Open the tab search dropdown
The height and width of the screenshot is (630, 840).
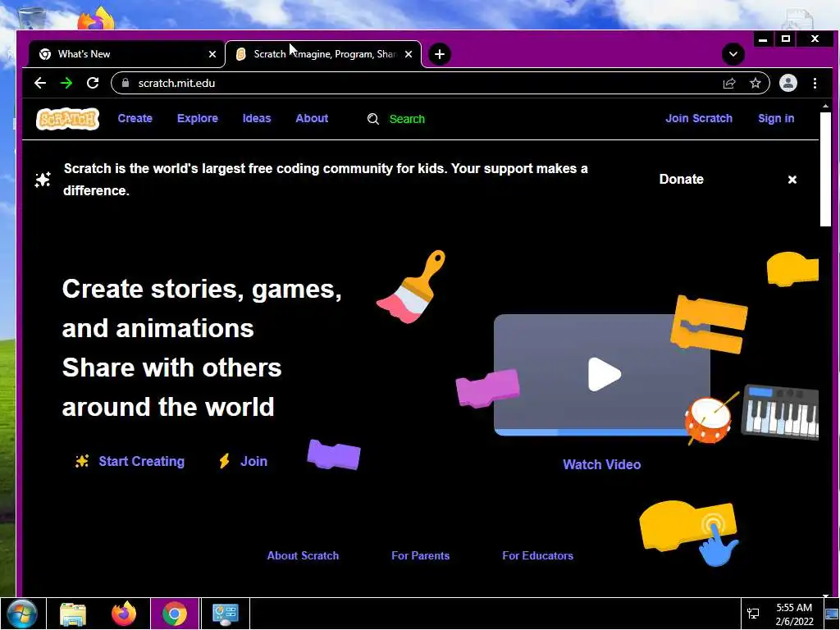pyautogui.click(x=733, y=54)
